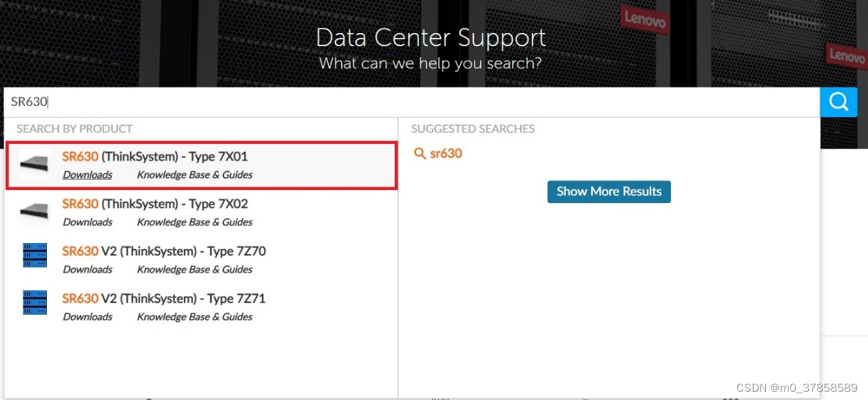Open Downloads for SR630 Type 7X01
This screenshot has width=868, height=400.
tap(87, 175)
